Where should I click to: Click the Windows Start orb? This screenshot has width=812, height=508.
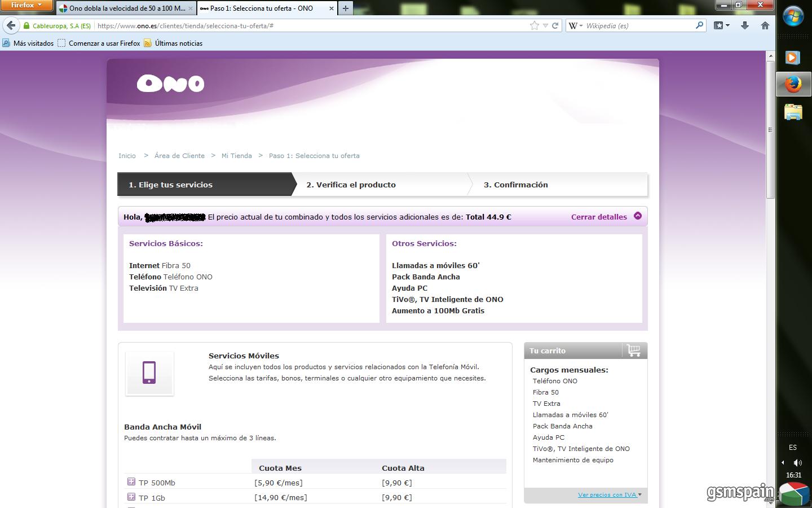point(793,17)
